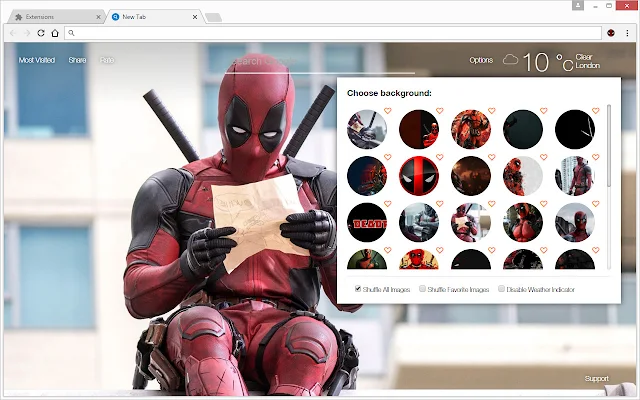
Task: Favorite the first row's fifth background heart
Action: tap(596, 111)
